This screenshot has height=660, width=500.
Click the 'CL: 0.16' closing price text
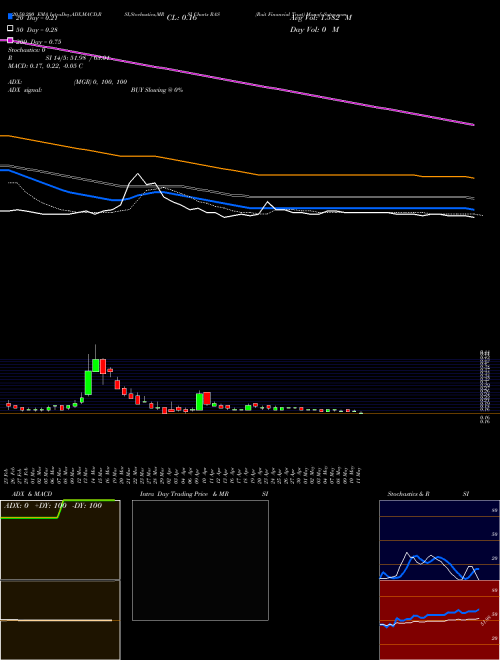[182, 18]
